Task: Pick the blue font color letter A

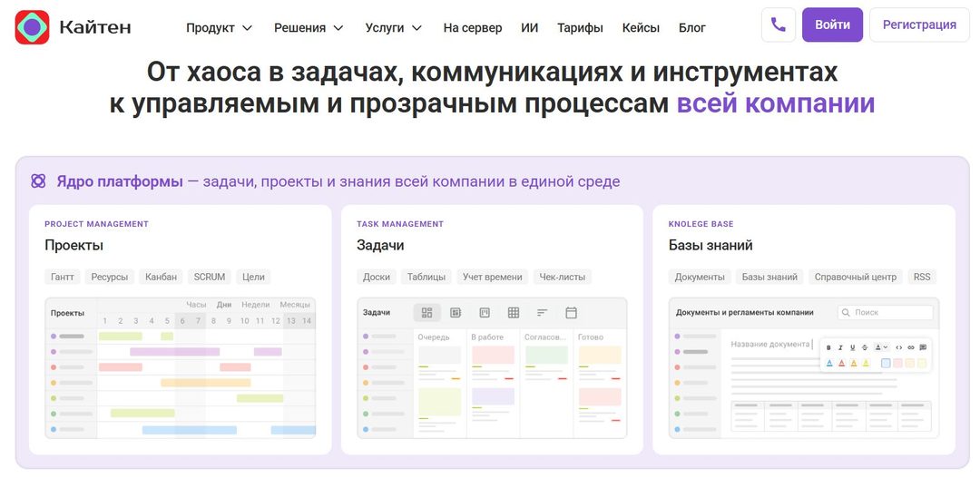Action: point(829,363)
